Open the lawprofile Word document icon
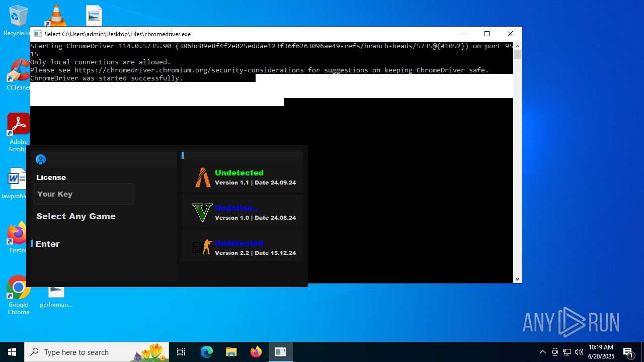Screen dimensions: 644x362 [17, 184]
